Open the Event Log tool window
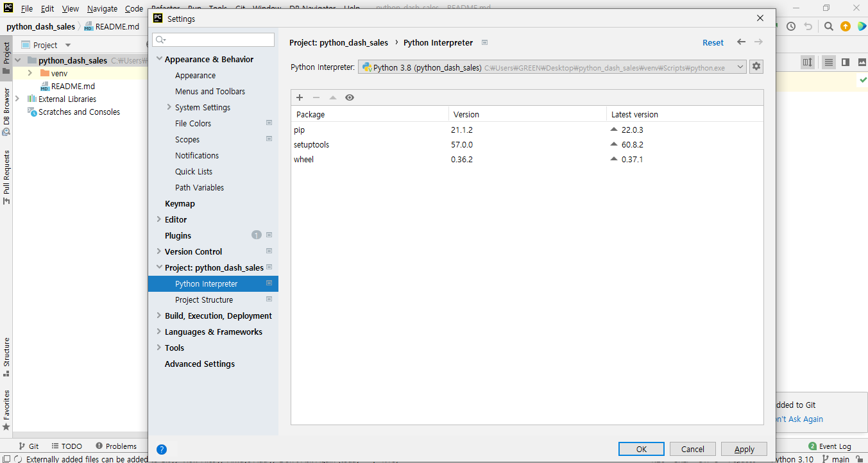Viewport: 868px width, 463px height. (830, 446)
